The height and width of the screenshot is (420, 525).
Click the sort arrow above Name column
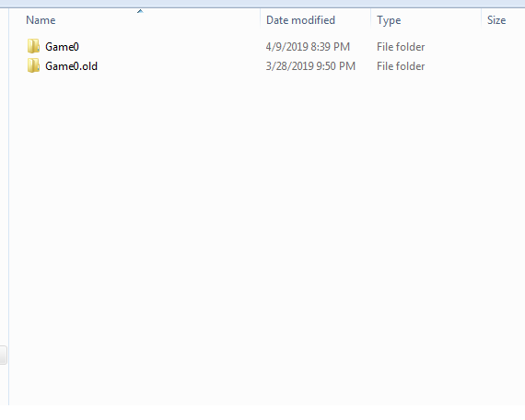140,11
